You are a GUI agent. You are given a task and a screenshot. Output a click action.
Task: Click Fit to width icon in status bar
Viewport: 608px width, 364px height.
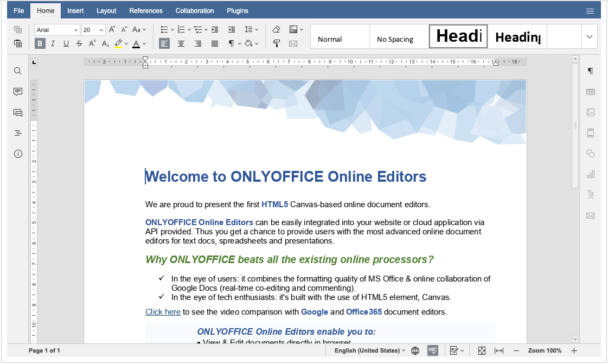tap(498, 351)
